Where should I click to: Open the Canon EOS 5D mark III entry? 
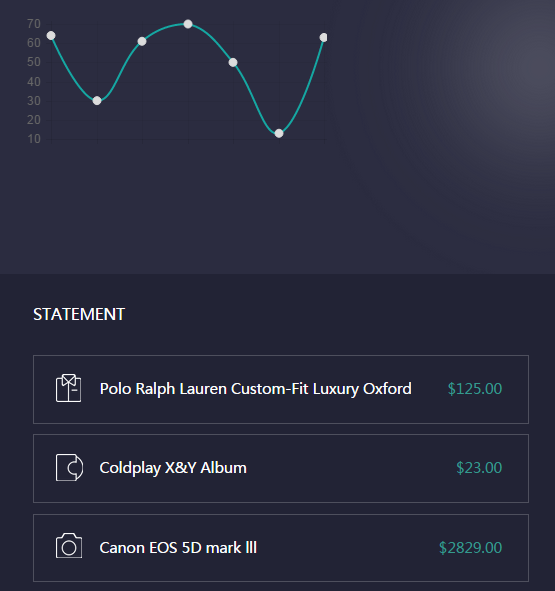click(x=281, y=548)
